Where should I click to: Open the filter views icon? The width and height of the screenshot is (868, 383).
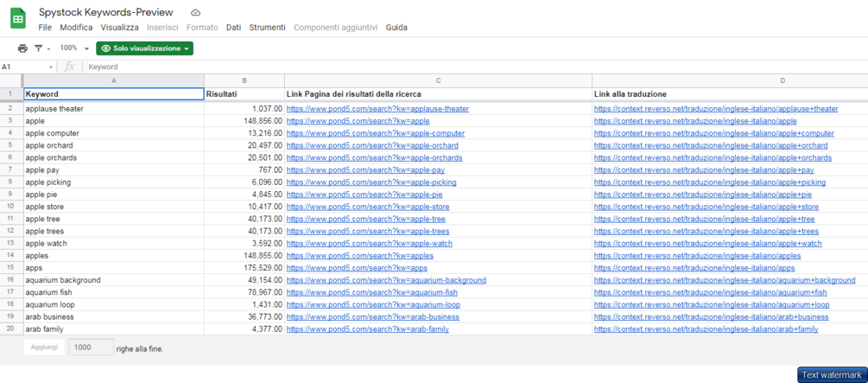pos(38,48)
